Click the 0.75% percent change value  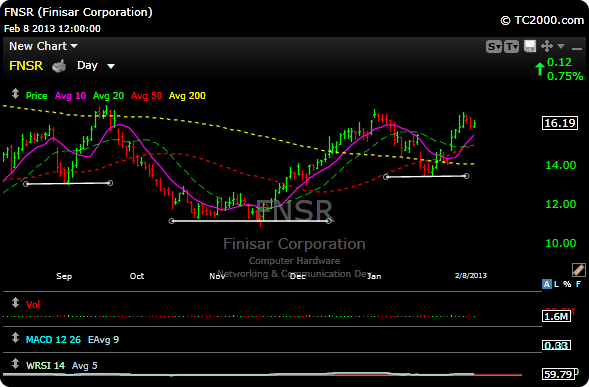565,76
